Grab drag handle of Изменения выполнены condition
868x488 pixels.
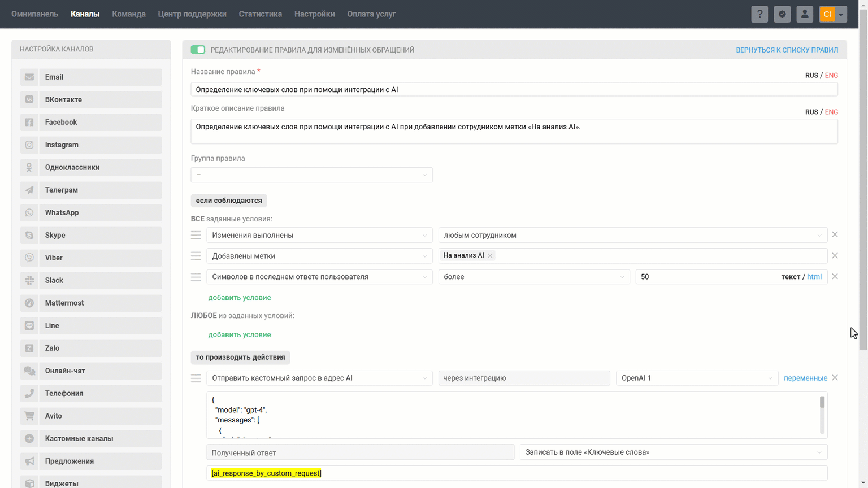pos(196,235)
